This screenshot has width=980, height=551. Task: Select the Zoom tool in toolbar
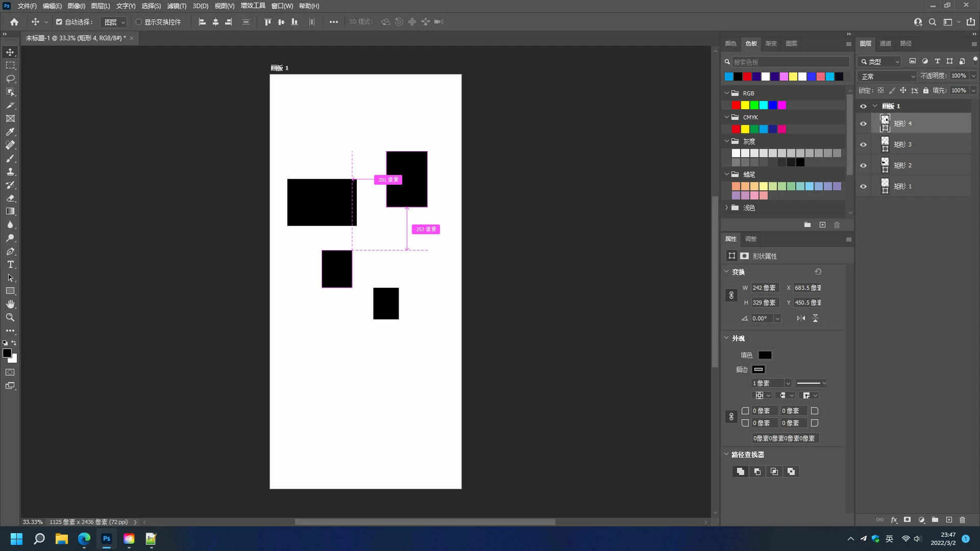click(10, 317)
